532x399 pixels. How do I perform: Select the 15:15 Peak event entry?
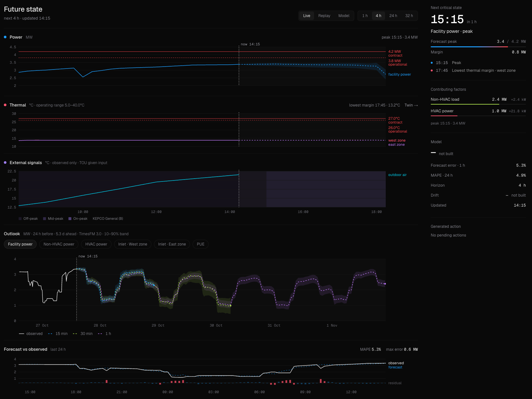tap(446, 63)
